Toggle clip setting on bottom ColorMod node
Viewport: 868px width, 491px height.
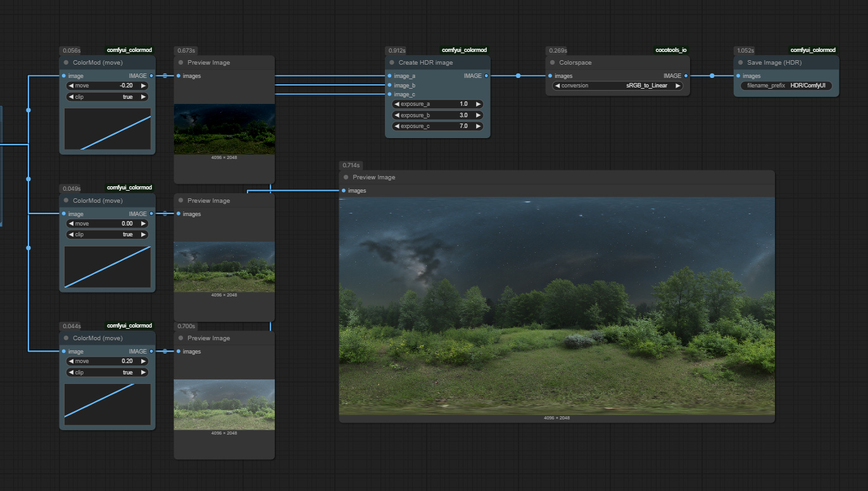[106, 372]
